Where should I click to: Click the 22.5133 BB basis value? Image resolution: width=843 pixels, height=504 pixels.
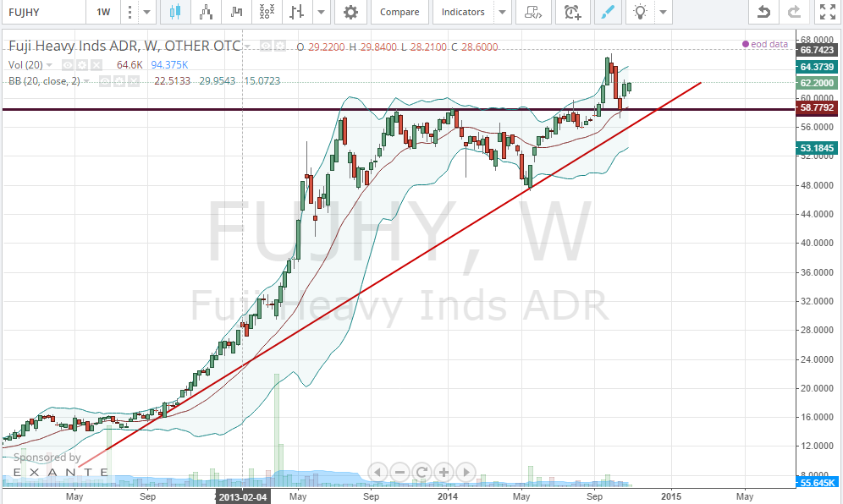pyautogui.click(x=172, y=81)
